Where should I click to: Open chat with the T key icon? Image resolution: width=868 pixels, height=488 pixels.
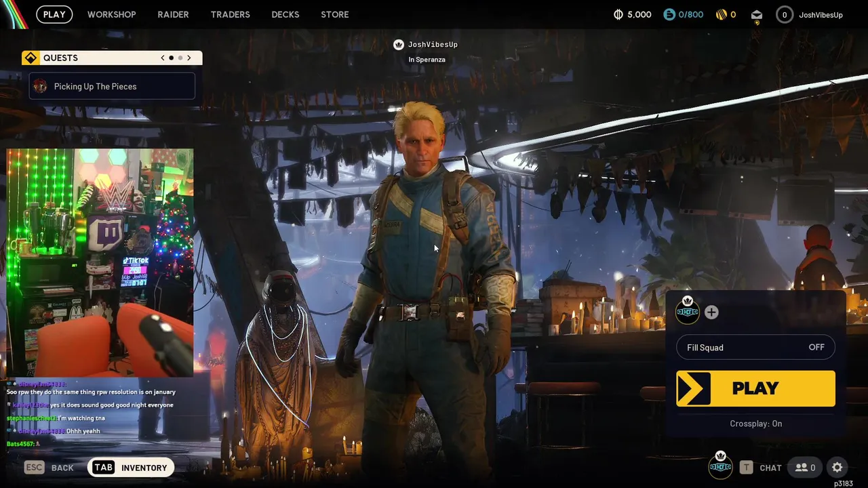(x=746, y=468)
